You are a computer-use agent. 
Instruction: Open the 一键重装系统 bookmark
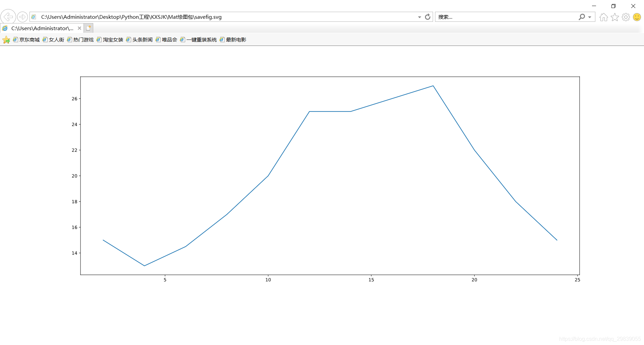pyautogui.click(x=199, y=40)
